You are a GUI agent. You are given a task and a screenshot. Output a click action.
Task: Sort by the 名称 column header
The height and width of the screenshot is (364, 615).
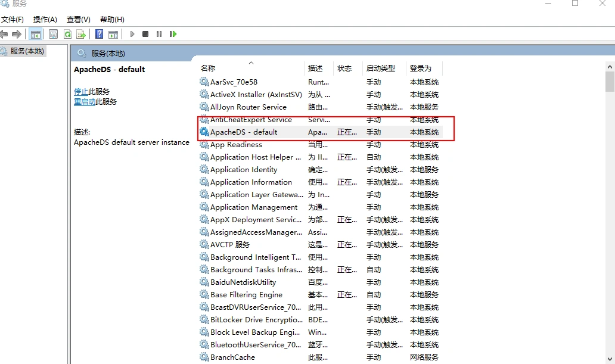click(x=208, y=69)
